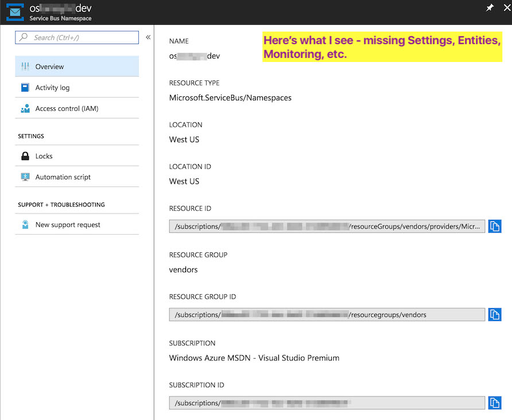Pin the blade with the pin icon
Viewport: 512px width, 420px height.
coord(489,8)
